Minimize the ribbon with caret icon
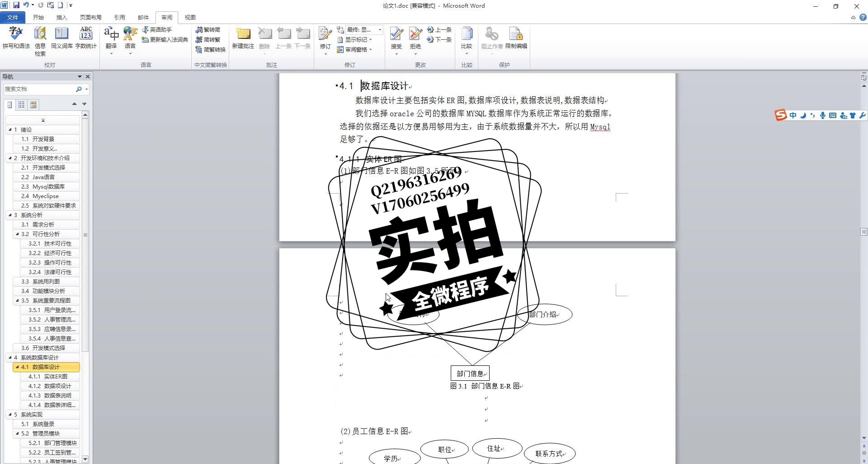868x464 pixels. click(853, 18)
